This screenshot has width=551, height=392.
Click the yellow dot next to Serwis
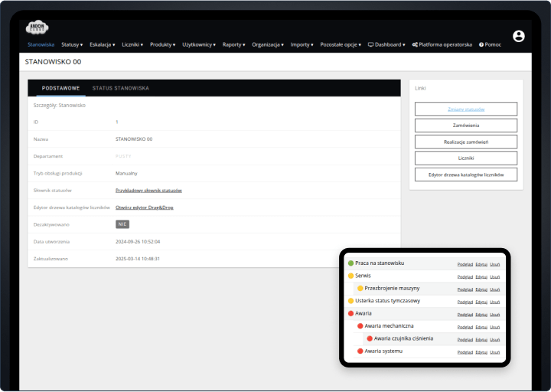(x=350, y=276)
